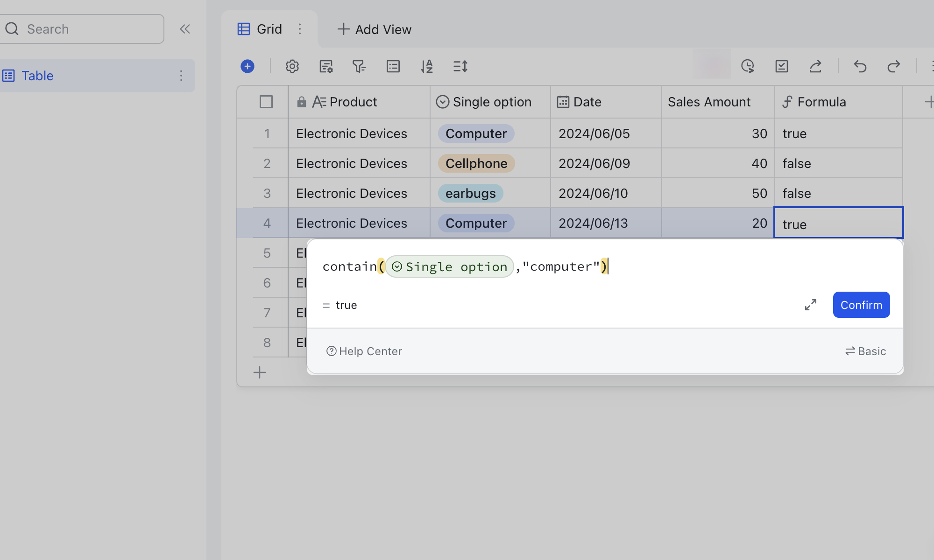Confirm the formula
This screenshot has width=934, height=560.
coord(861,305)
